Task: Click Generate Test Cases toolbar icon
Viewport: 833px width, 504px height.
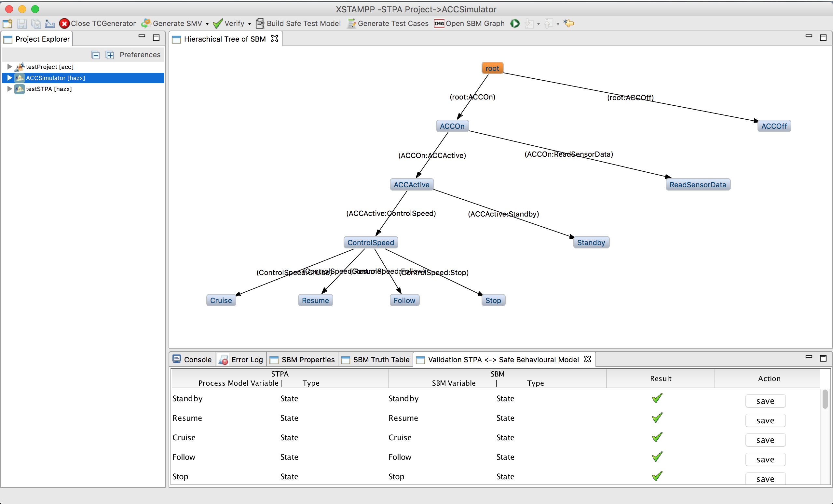Action: 352,23
